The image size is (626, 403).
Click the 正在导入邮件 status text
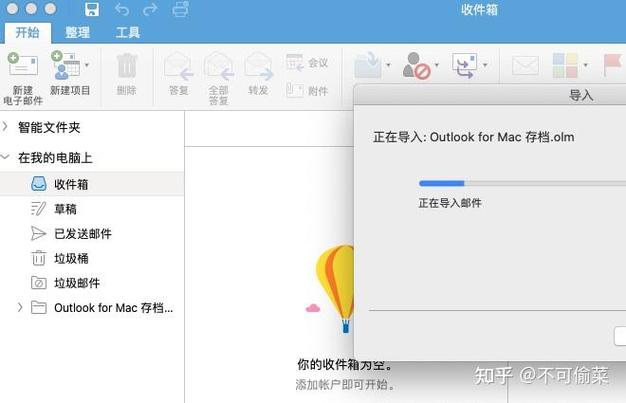pyautogui.click(x=450, y=203)
